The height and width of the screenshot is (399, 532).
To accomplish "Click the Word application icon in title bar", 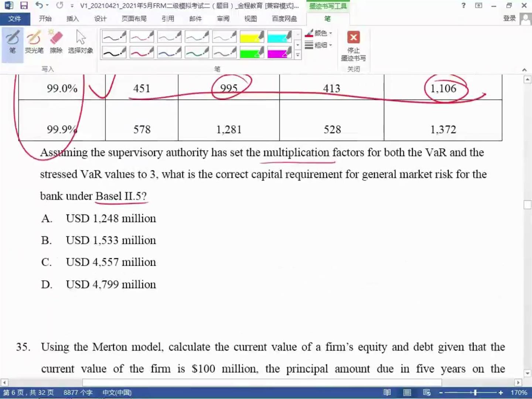I will coord(8,6).
